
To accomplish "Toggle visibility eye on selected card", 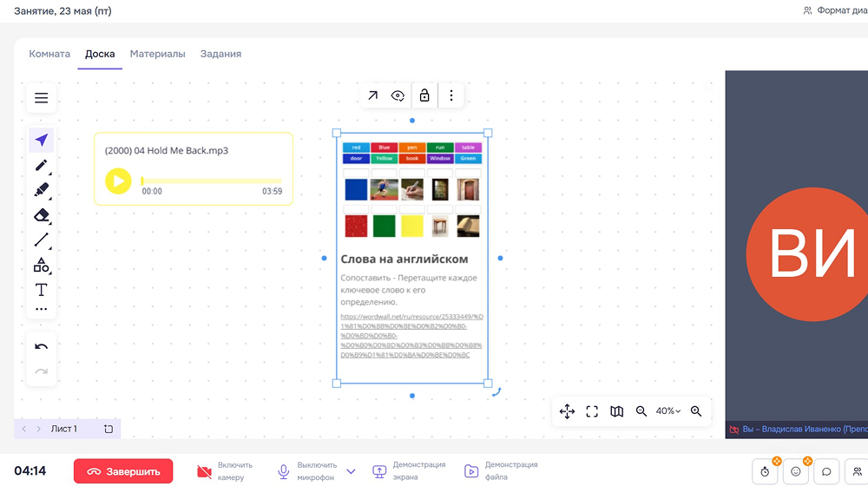I will tap(398, 95).
